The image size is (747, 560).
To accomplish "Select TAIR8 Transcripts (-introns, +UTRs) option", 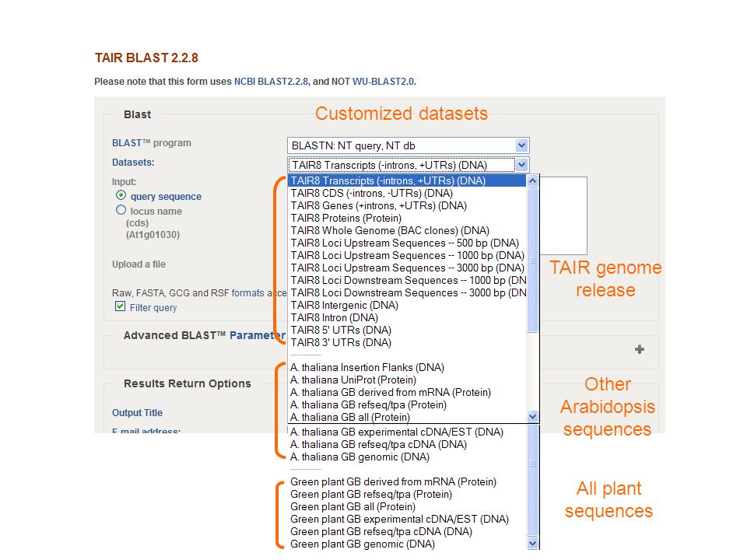I will tap(407, 180).
